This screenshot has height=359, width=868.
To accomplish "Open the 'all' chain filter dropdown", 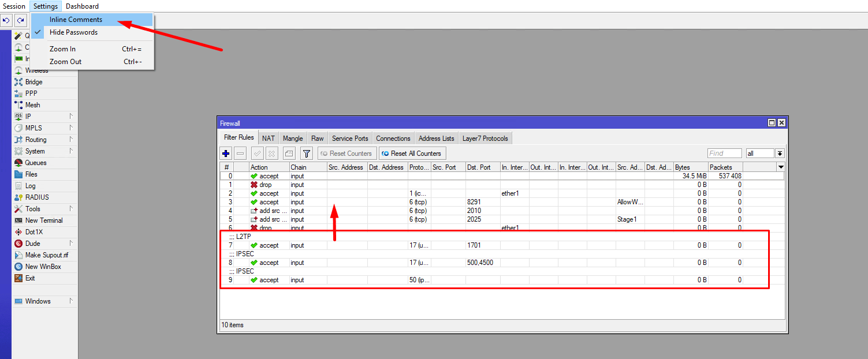I will pos(780,154).
